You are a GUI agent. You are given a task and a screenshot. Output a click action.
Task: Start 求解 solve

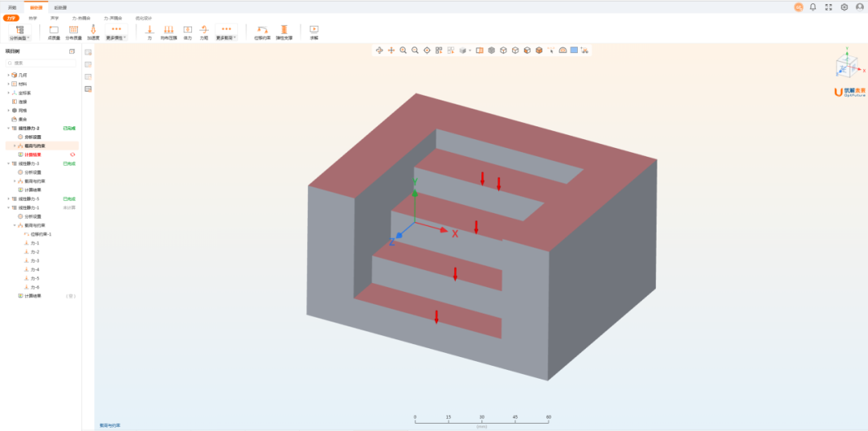click(x=314, y=32)
